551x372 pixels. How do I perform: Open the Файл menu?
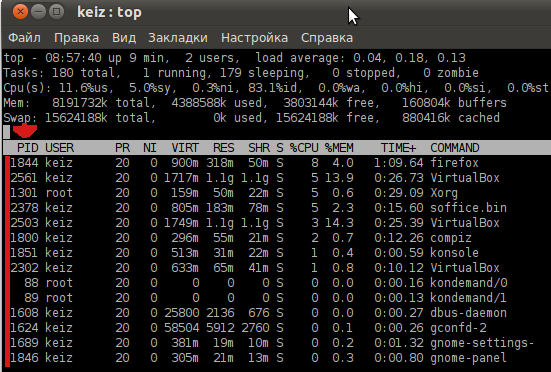point(24,38)
